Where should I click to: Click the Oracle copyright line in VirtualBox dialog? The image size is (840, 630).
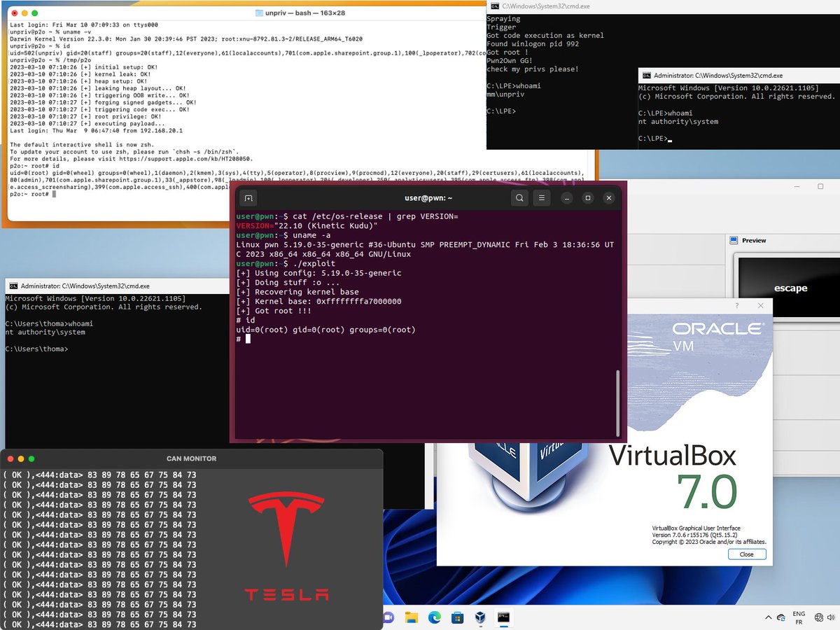coord(709,542)
